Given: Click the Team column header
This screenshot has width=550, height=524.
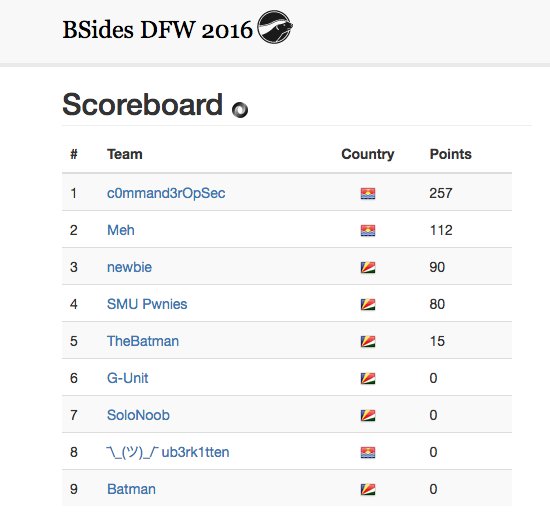Looking at the screenshot, I should [125, 154].
